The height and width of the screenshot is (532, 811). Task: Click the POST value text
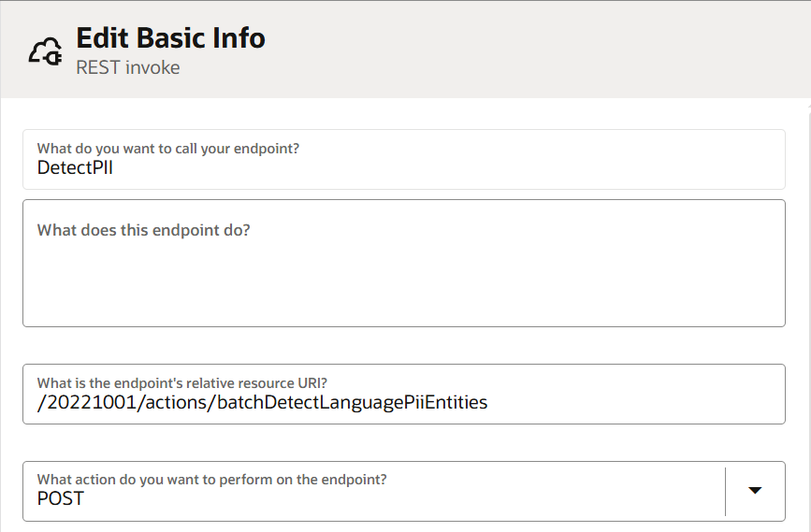click(x=61, y=499)
